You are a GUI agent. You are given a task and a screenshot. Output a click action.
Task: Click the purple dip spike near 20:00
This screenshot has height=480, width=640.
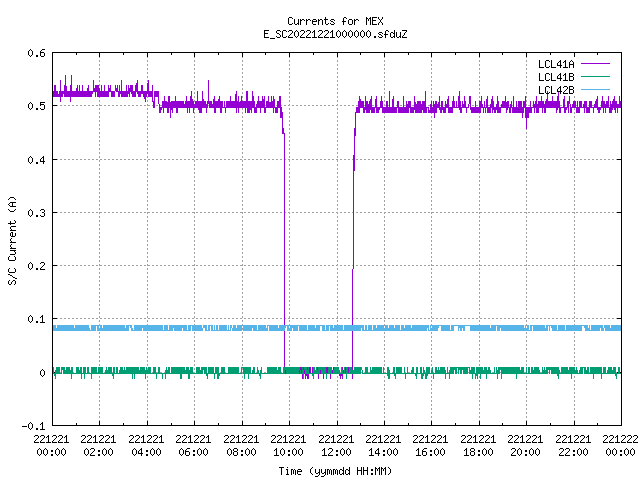coord(526,120)
